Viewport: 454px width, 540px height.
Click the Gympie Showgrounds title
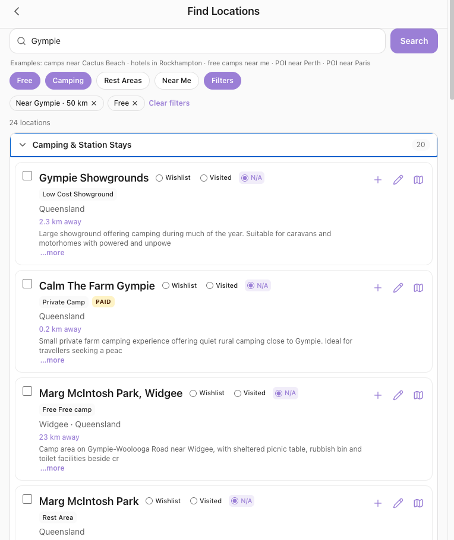tap(94, 178)
